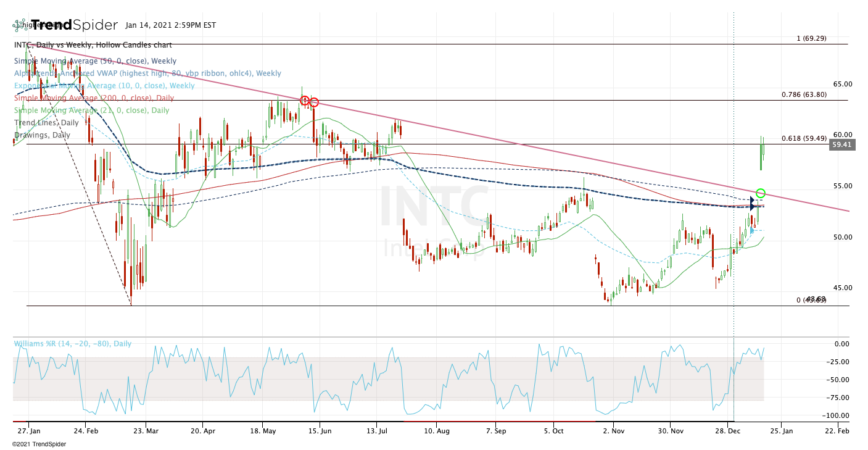Click the green circle breakout marker
868x450 pixels.
[x=761, y=193]
